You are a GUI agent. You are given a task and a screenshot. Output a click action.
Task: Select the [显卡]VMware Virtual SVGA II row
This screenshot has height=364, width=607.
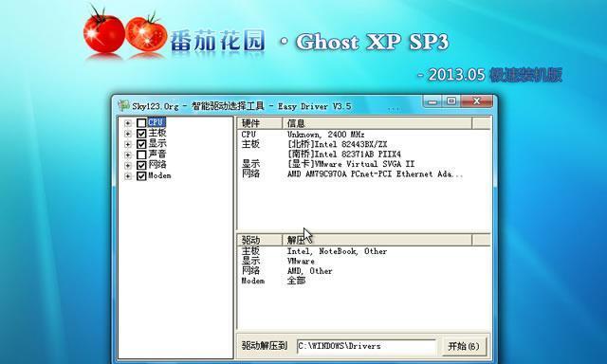point(363,164)
